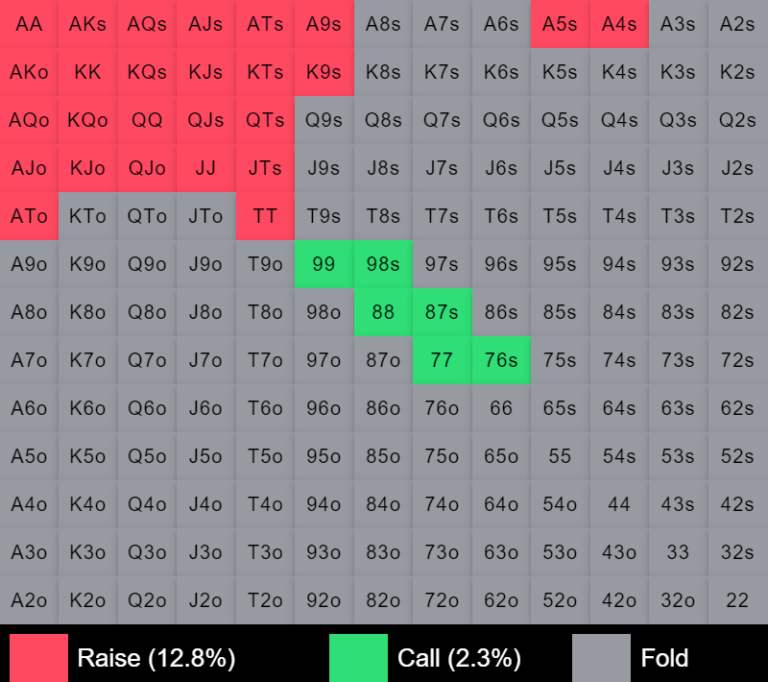Select the TT pocket tens cell

265,216
